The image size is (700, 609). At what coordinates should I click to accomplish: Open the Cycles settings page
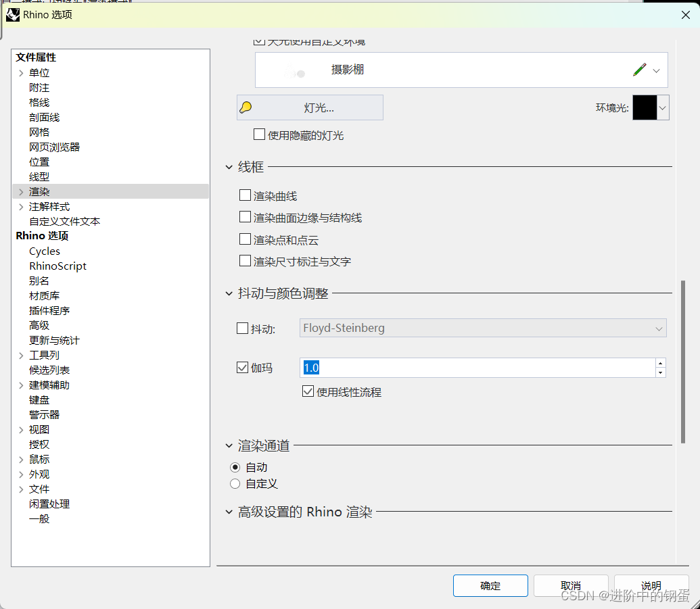(x=45, y=251)
